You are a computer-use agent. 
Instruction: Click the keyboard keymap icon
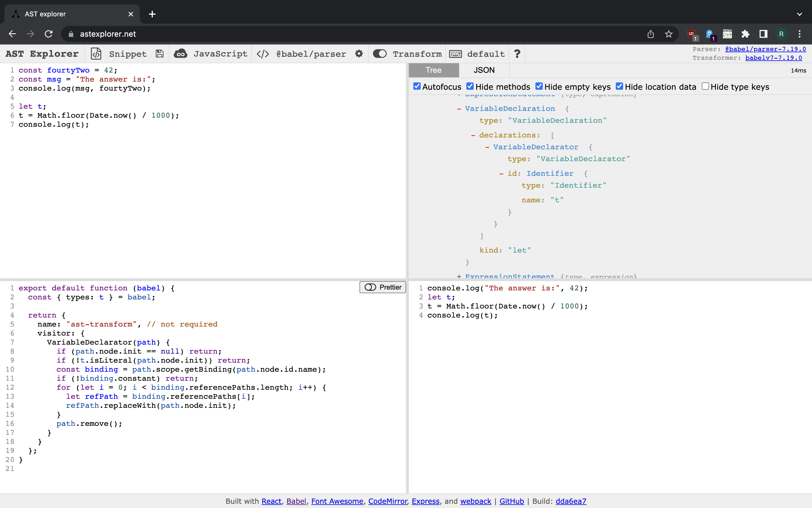coord(455,54)
